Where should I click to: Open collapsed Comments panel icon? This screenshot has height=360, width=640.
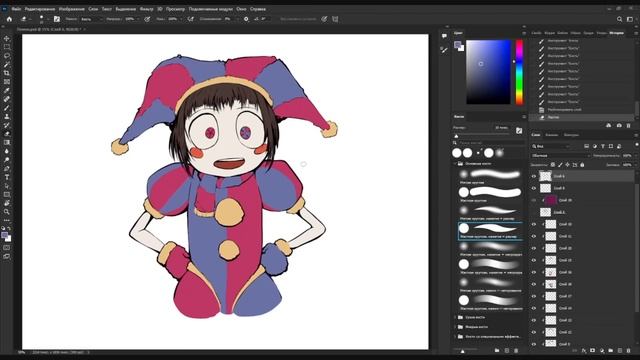(x=444, y=36)
